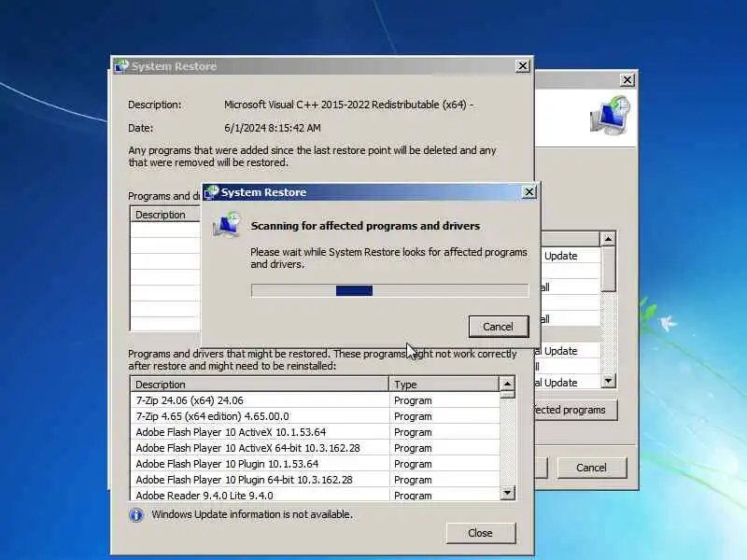Select 'Adobe Flash Player 10 Plugin 10.1.53.64' row
This screenshot has height=560, width=747.
[315, 464]
